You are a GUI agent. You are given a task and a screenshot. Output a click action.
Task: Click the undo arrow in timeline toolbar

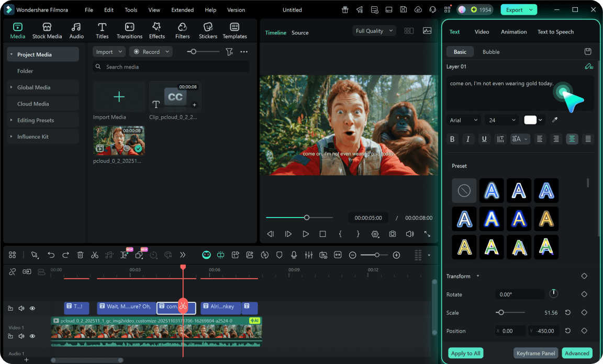click(x=51, y=255)
